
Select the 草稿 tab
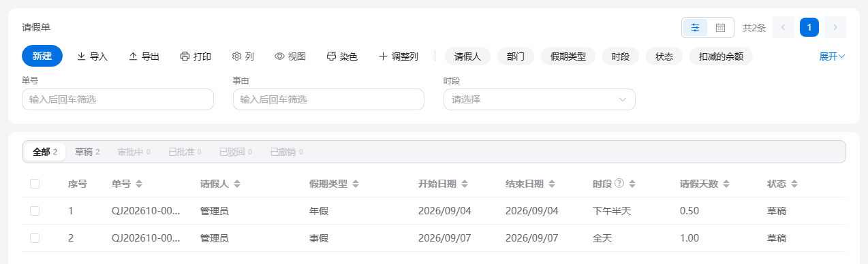(87, 152)
